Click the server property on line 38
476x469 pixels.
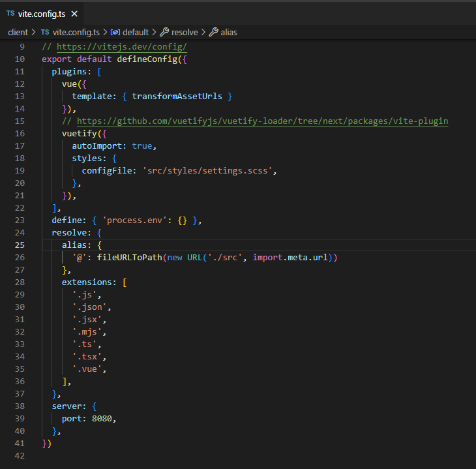click(67, 406)
